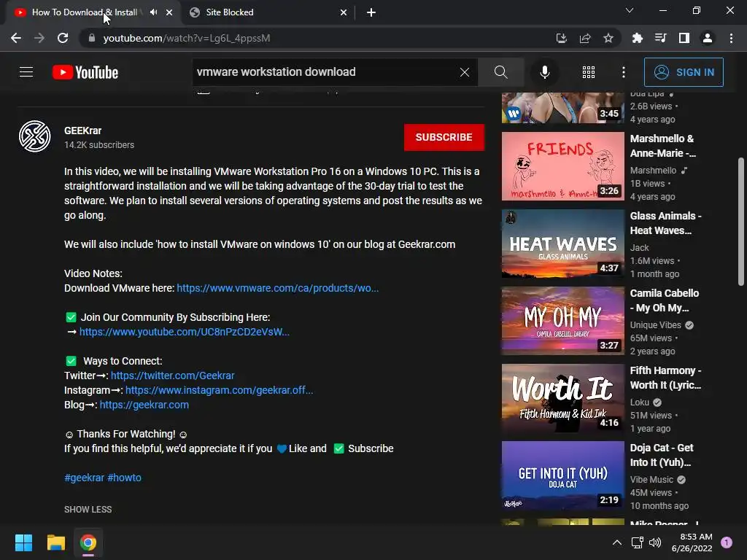The image size is (747, 560).
Task: Click the site padlock icon
Action: pos(91,38)
